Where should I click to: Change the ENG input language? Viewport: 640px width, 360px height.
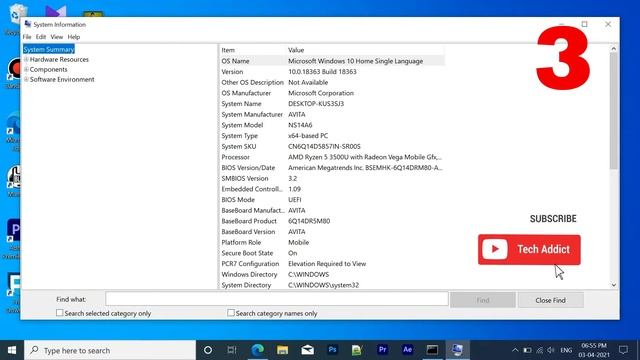(x=566, y=350)
